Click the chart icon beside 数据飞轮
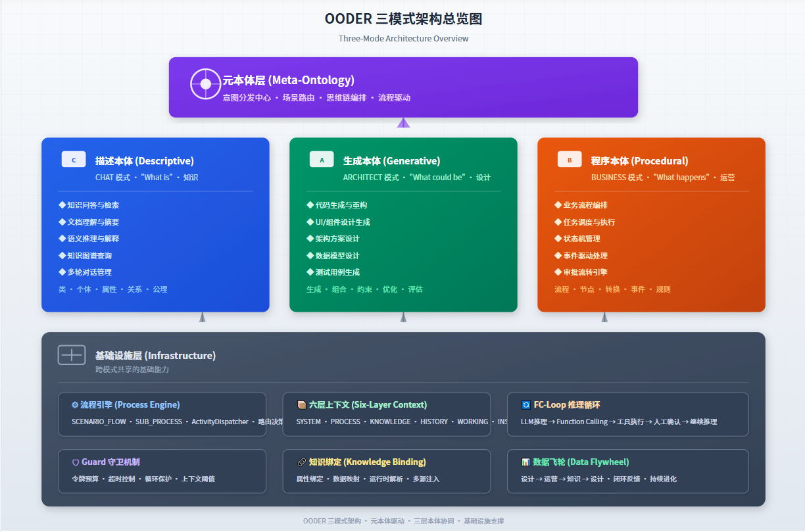This screenshot has height=532, width=805. coord(525,462)
